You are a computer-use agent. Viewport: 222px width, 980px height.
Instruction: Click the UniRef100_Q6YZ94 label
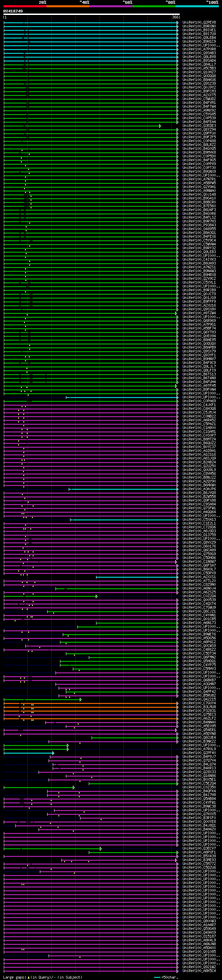pos(199,129)
